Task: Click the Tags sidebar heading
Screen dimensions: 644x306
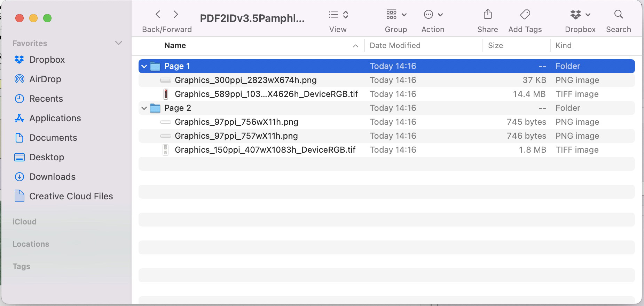Action: pyautogui.click(x=21, y=266)
